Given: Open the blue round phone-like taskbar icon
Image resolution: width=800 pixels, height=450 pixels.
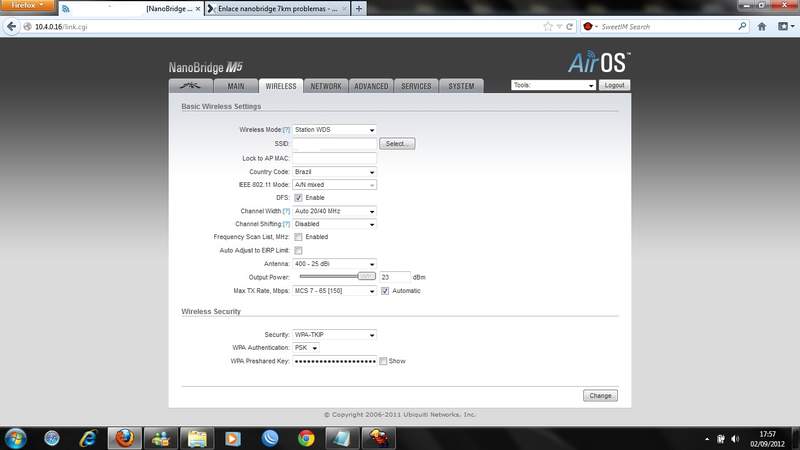Looking at the screenshot, I should (x=269, y=438).
